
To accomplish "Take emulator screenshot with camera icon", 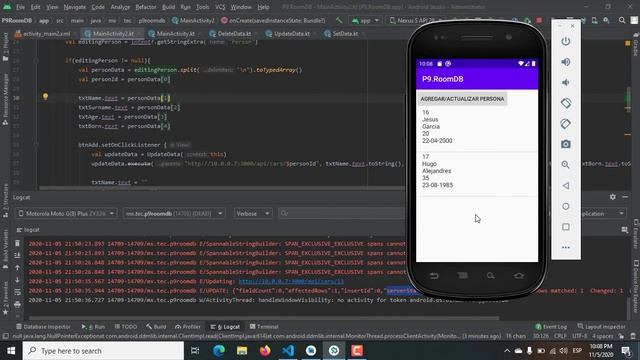I will tap(566, 144).
